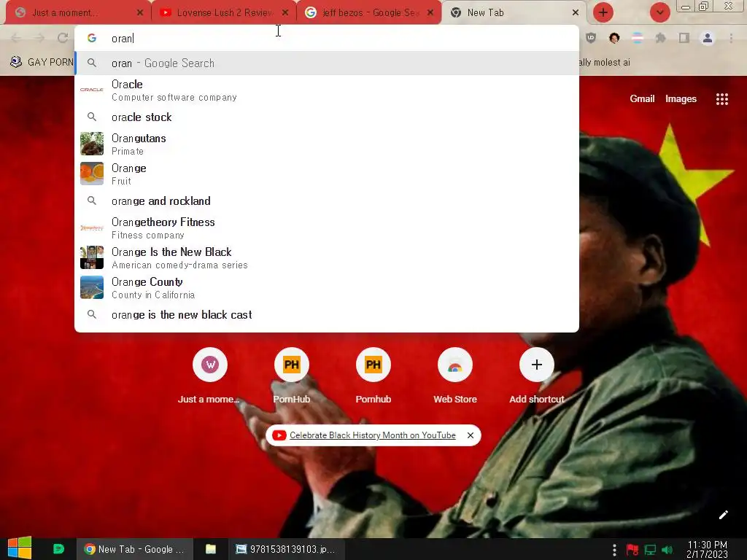Screen dimensions: 747x560
Task: Choose the Orangutans primate suggestion
Action: tap(326, 144)
